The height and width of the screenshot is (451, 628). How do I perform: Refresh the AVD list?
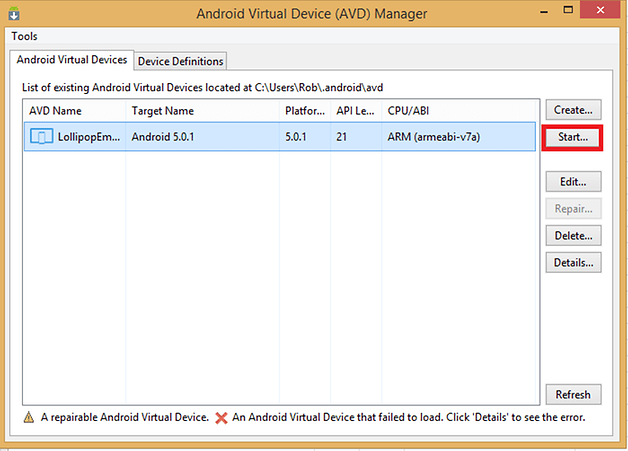point(573,395)
